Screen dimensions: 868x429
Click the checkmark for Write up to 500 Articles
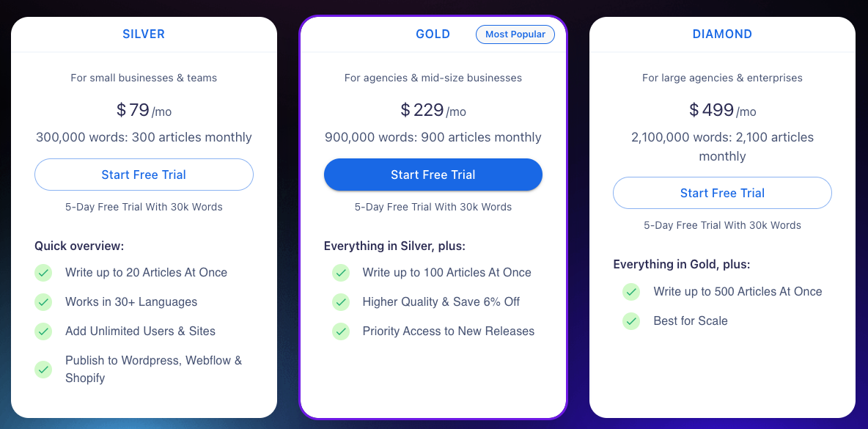coord(631,292)
